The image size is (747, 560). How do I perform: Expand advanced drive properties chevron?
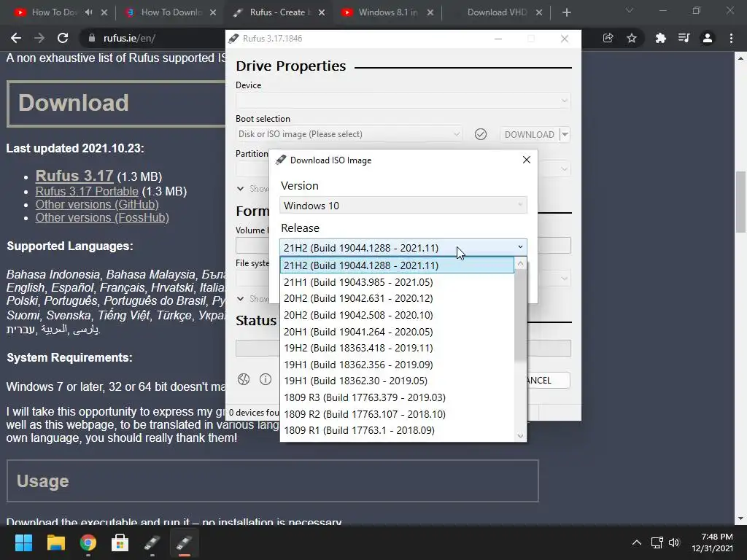241,189
